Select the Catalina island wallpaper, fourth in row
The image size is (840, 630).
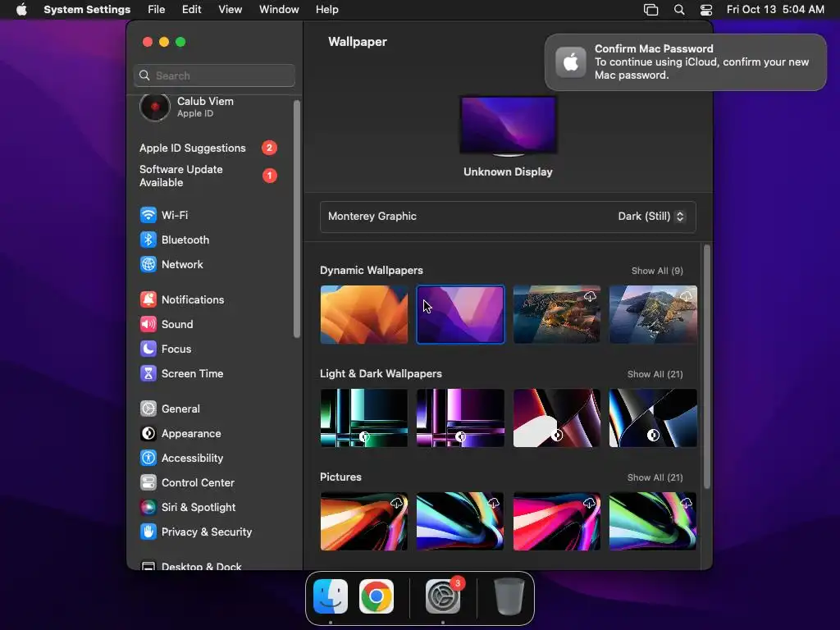tap(653, 314)
